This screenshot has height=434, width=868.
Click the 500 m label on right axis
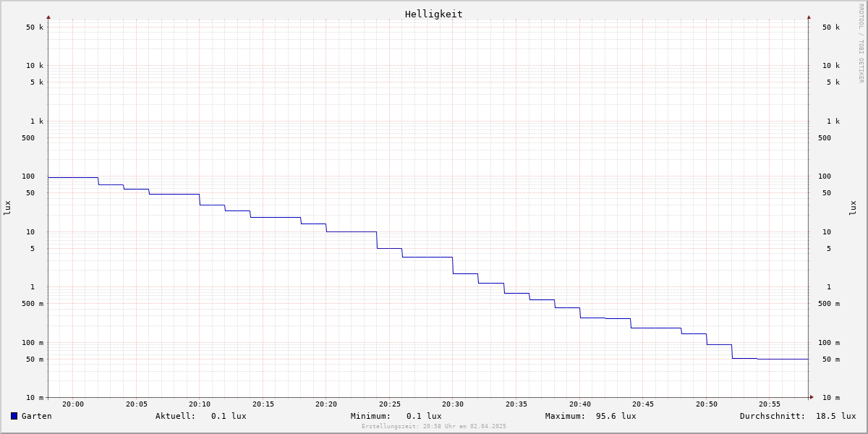tap(829, 304)
